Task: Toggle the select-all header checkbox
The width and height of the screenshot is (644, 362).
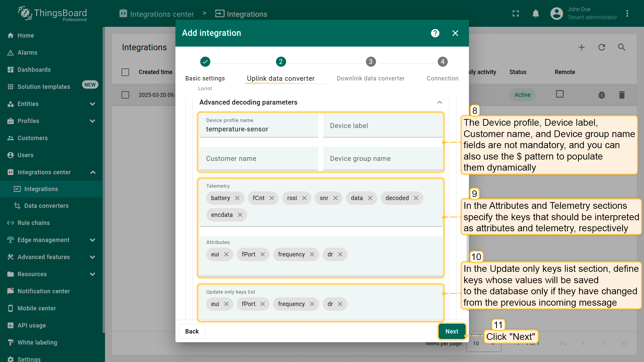Action: [125, 72]
